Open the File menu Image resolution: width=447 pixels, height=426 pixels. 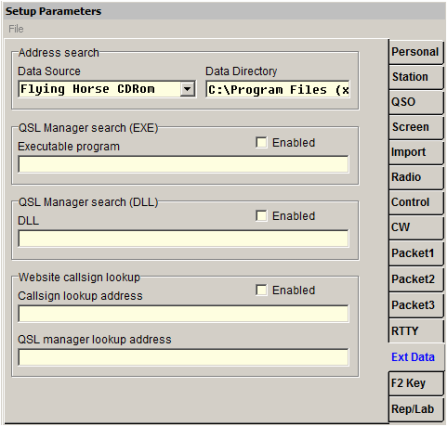pyautogui.click(x=16, y=29)
